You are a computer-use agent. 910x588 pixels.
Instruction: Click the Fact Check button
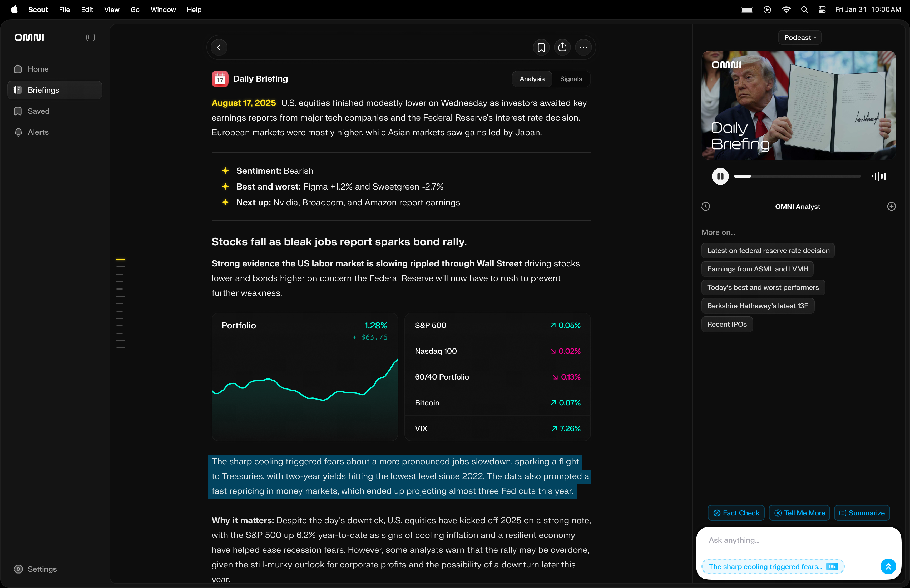[736, 513]
